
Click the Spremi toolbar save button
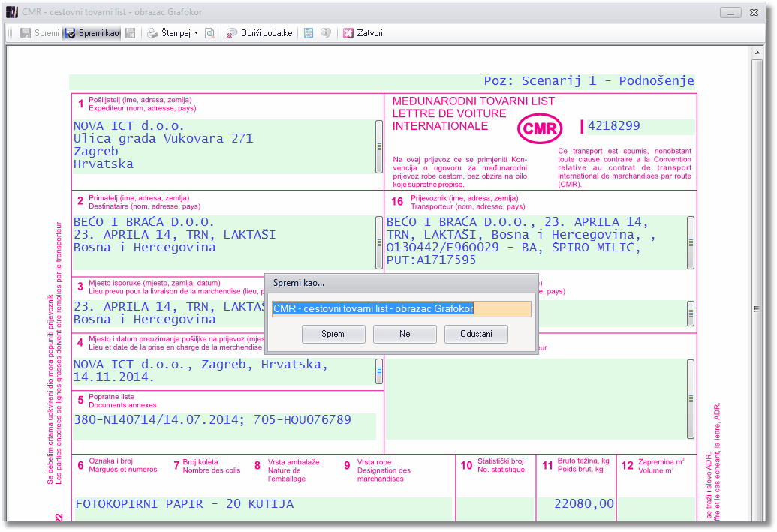39,33
